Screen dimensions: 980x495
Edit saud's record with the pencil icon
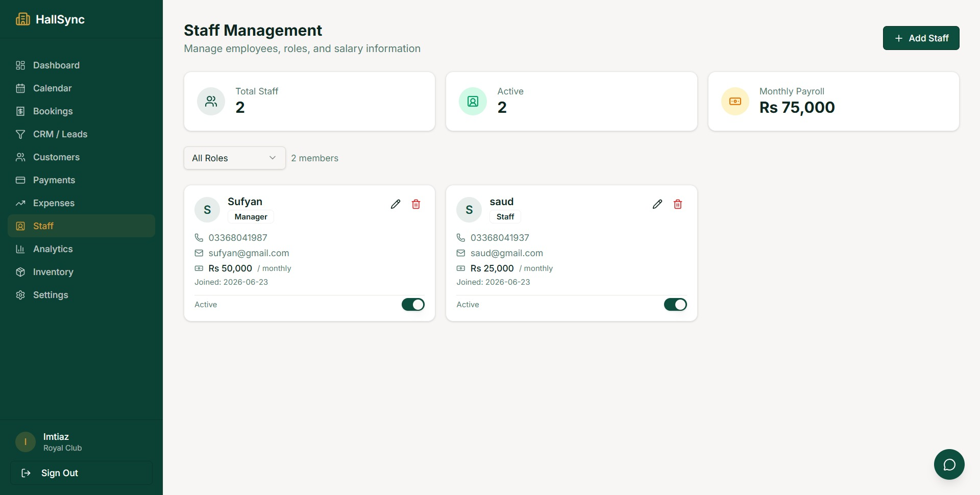tap(657, 204)
